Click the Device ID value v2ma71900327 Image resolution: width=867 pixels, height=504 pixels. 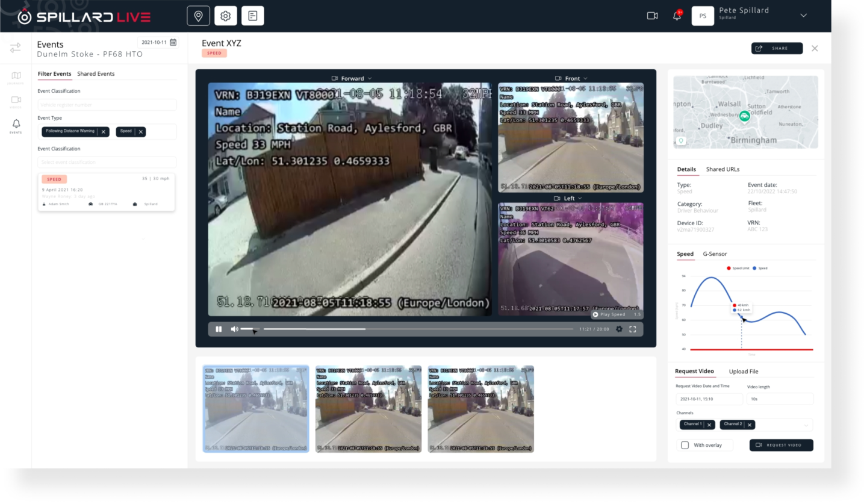point(695,229)
